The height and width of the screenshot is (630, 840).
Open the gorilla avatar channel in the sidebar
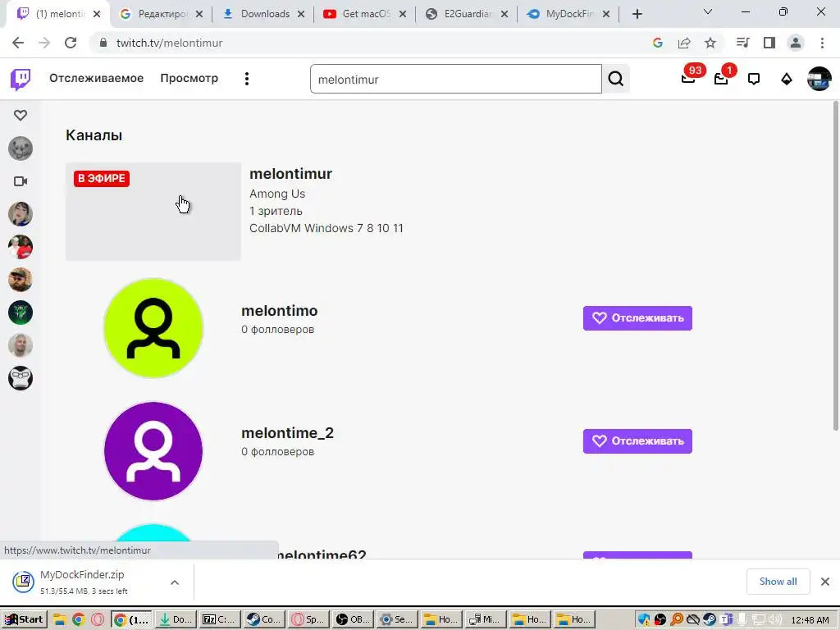point(21,378)
